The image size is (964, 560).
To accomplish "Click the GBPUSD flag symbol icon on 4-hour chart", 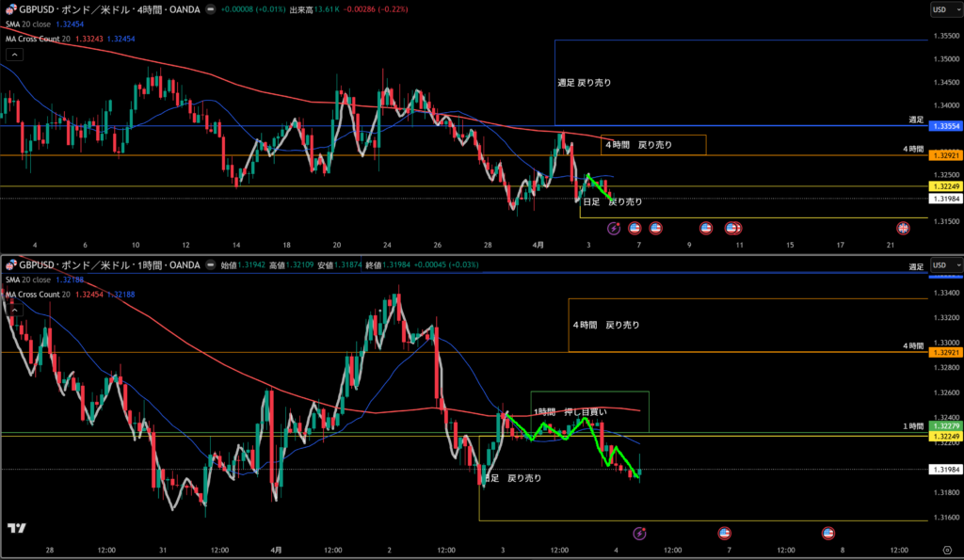I will click(x=11, y=9).
